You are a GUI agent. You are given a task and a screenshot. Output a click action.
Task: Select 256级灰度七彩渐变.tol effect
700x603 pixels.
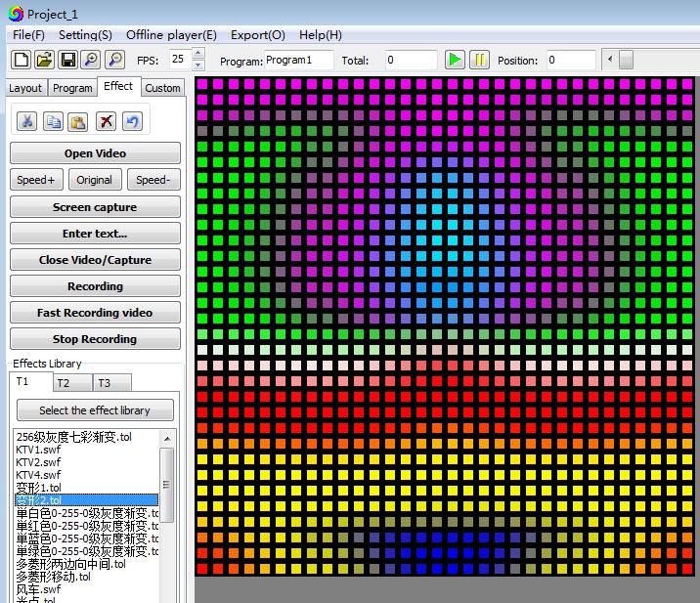pyautogui.click(x=87, y=437)
